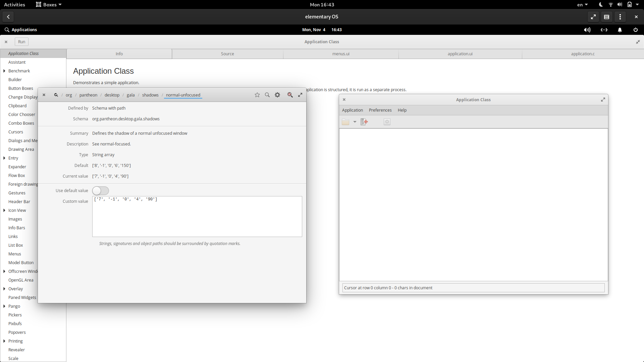Screen dimensions: 644x362
Task: Click the open folder icon in Application Class toolbar
Action: click(345, 122)
